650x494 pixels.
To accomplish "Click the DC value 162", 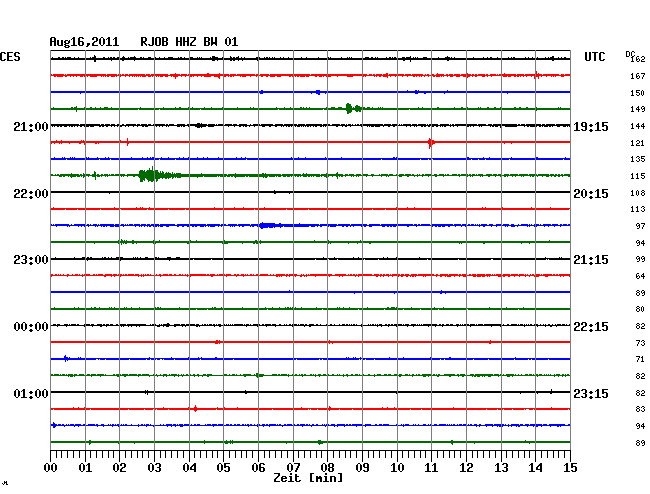I will tap(638, 59).
